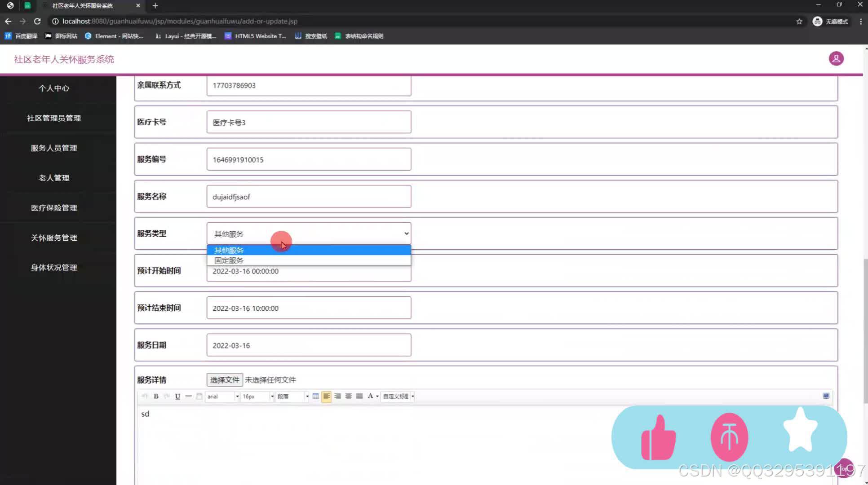This screenshot has width=868, height=485.
Task: Open 个人中心 in sidebar
Action: tap(54, 88)
